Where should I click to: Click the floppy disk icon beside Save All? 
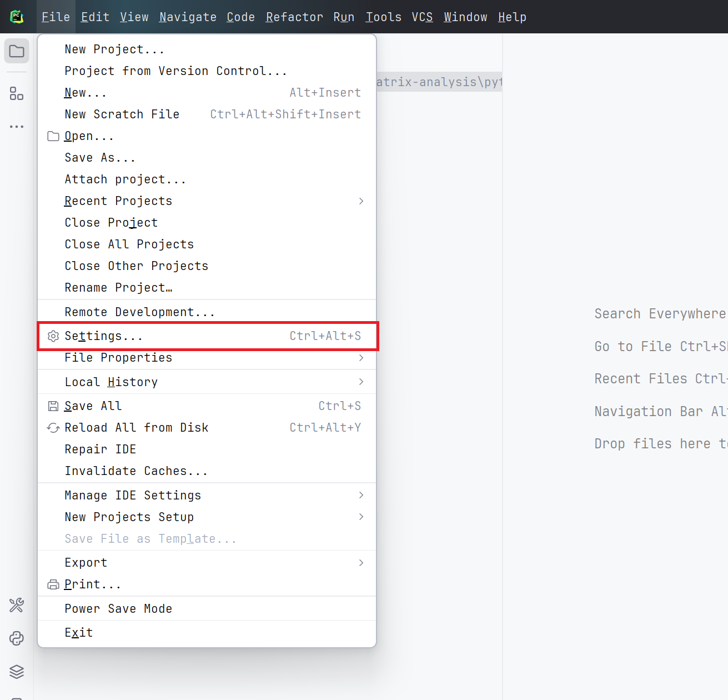coord(53,406)
